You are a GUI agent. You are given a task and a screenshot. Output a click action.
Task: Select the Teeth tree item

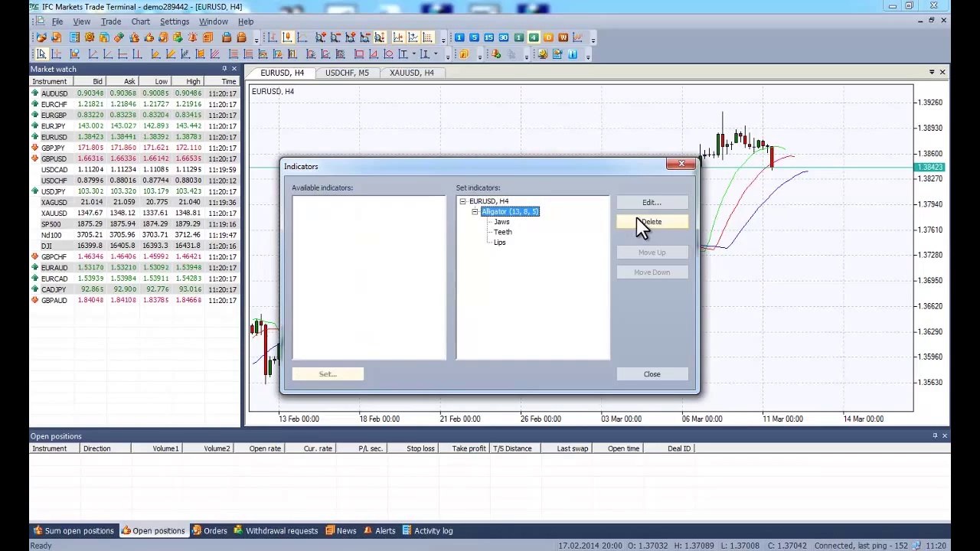503,232
